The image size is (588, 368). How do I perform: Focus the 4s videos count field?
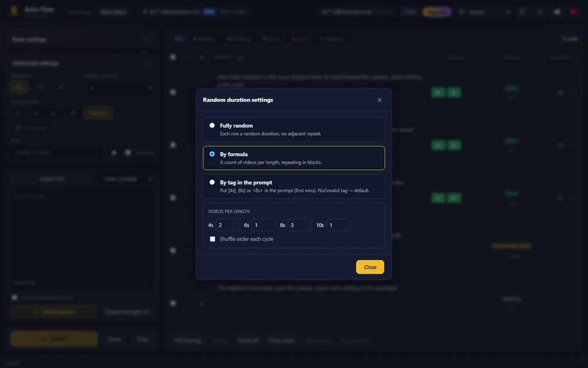tap(228, 225)
